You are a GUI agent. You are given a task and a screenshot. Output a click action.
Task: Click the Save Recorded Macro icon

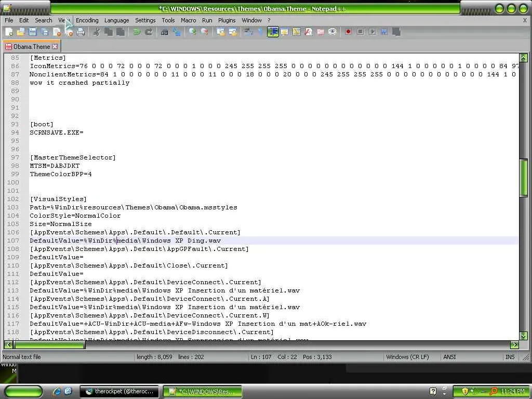tap(396, 32)
